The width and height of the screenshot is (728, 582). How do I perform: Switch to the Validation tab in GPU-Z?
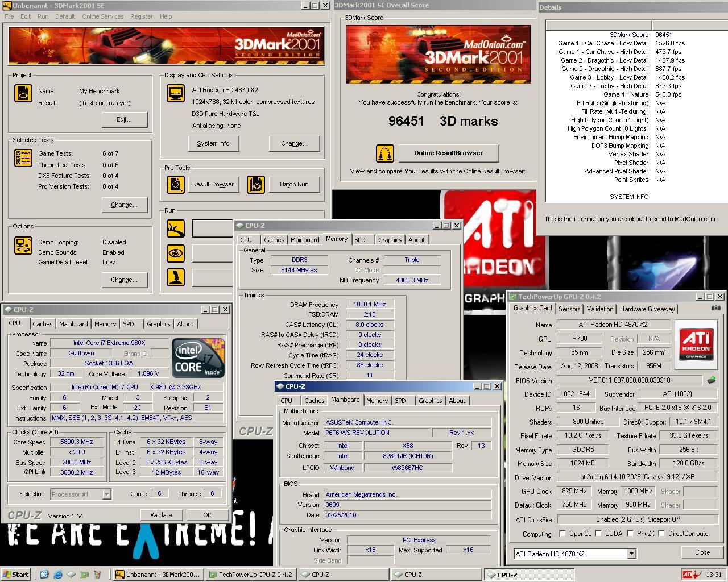[600, 309]
